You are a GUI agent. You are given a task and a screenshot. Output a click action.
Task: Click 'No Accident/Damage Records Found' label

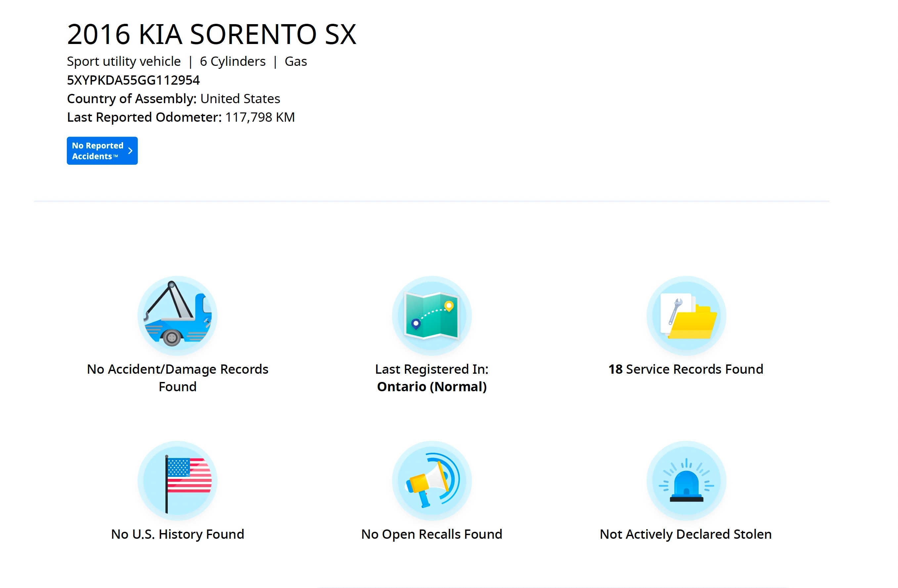(177, 378)
